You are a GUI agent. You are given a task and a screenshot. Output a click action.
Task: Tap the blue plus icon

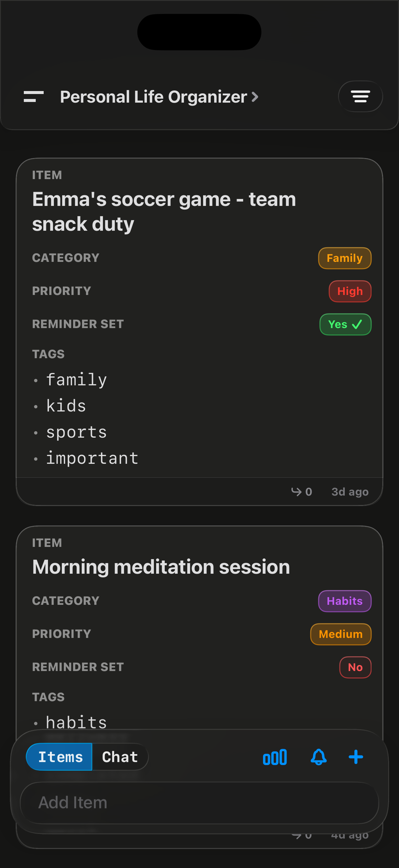tap(356, 757)
